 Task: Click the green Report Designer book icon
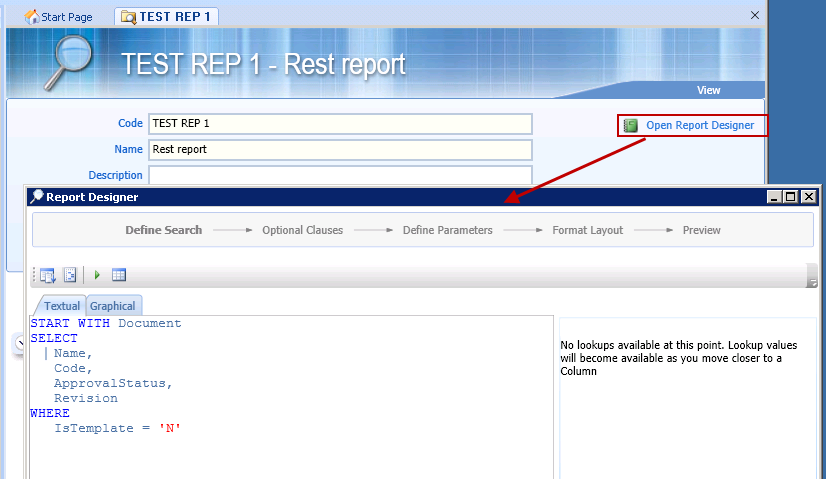[631, 125]
